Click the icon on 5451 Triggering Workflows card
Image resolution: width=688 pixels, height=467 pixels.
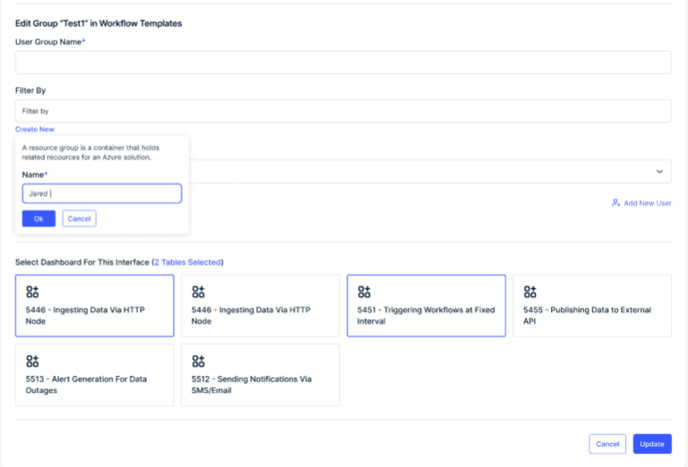pos(364,292)
